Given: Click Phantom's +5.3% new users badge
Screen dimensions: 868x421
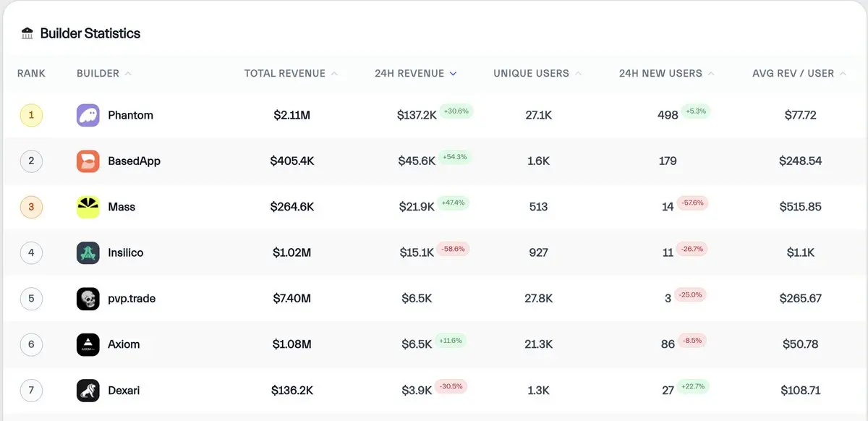Looking at the screenshot, I should tap(696, 111).
